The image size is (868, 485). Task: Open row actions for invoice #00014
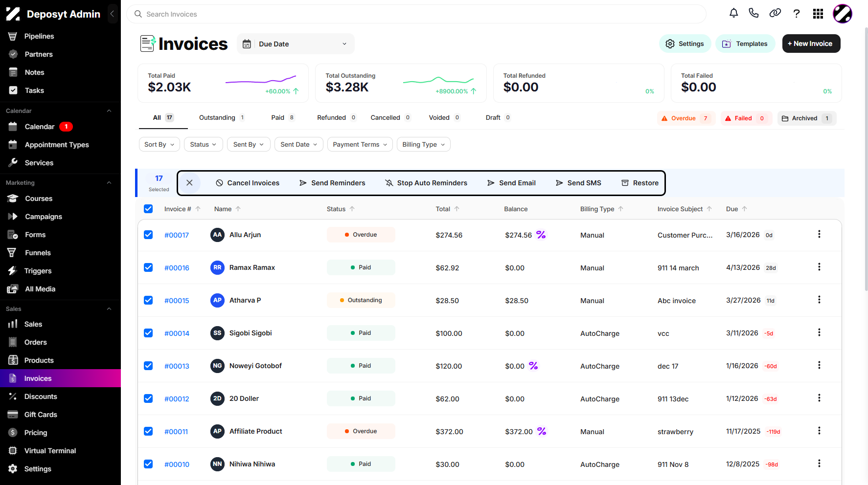click(x=819, y=332)
